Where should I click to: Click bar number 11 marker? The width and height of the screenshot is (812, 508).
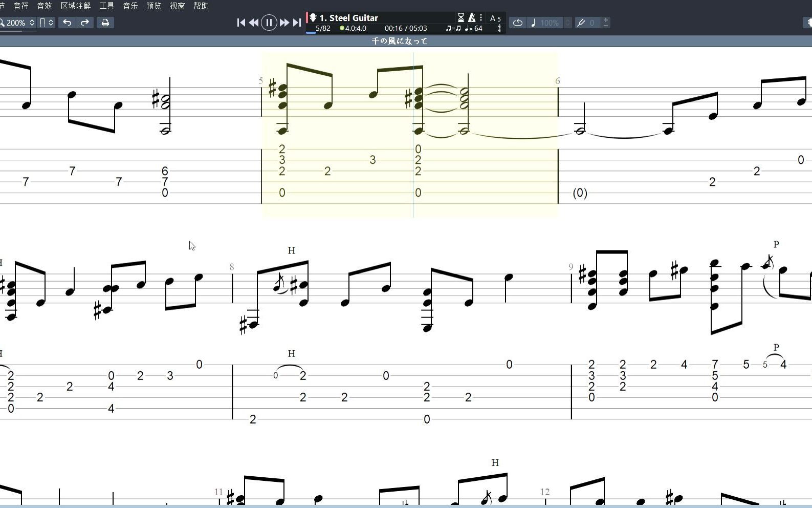[218, 492]
